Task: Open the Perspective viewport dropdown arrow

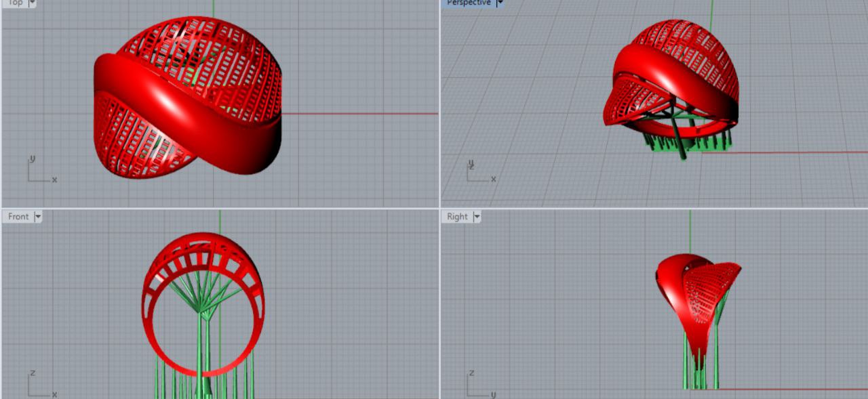Action: coord(499,3)
